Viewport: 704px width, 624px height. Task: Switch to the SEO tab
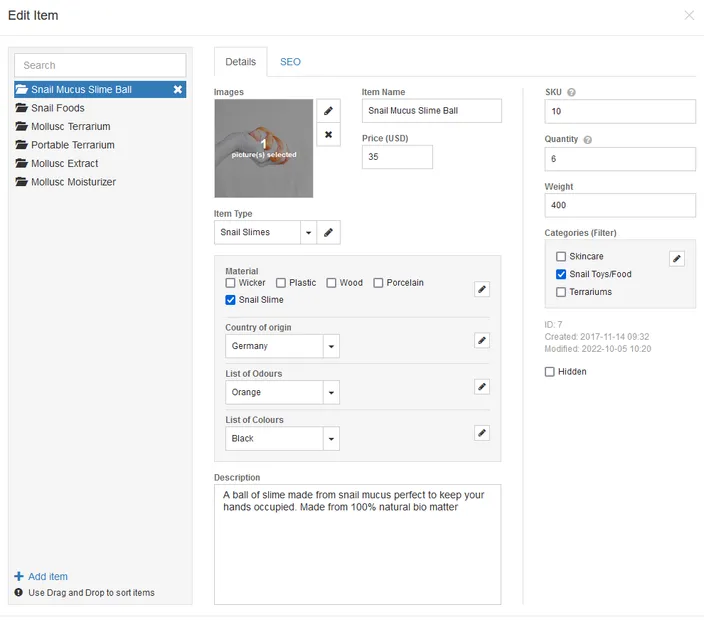click(290, 62)
